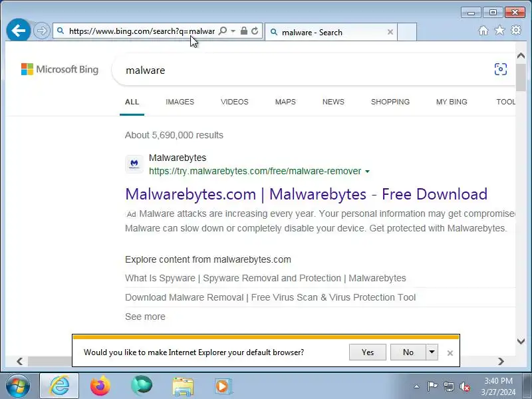Switch to the IMAGES results tab

click(180, 102)
